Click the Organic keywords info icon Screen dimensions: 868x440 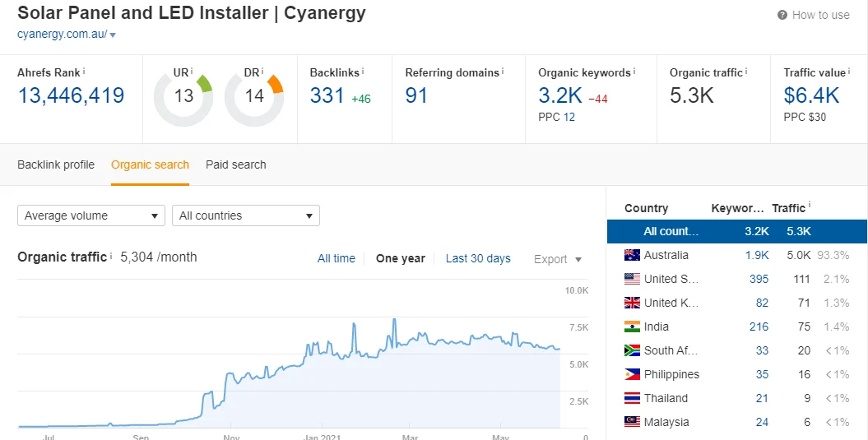pyautogui.click(x=634, y=72)
